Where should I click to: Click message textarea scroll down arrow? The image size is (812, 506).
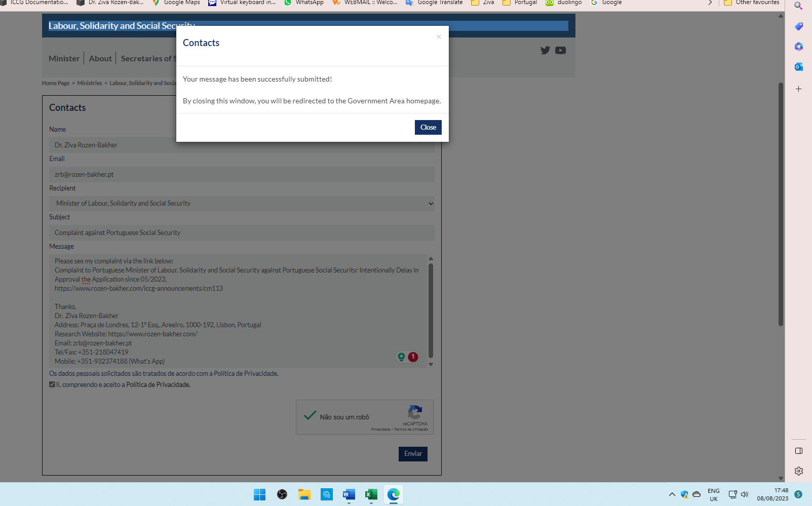[x=431, y=364]
